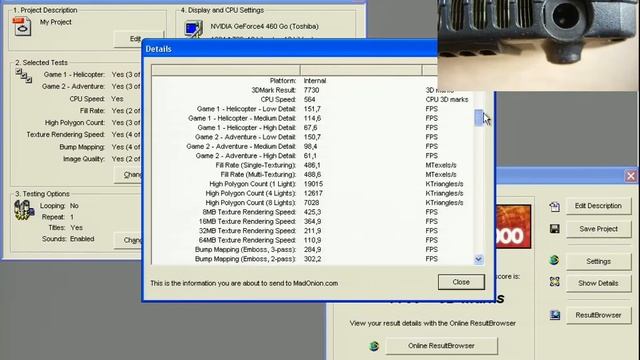Click the Selected Tests checklist icon
Viewport: 640px width, 360px height.
tap(24, 76)
